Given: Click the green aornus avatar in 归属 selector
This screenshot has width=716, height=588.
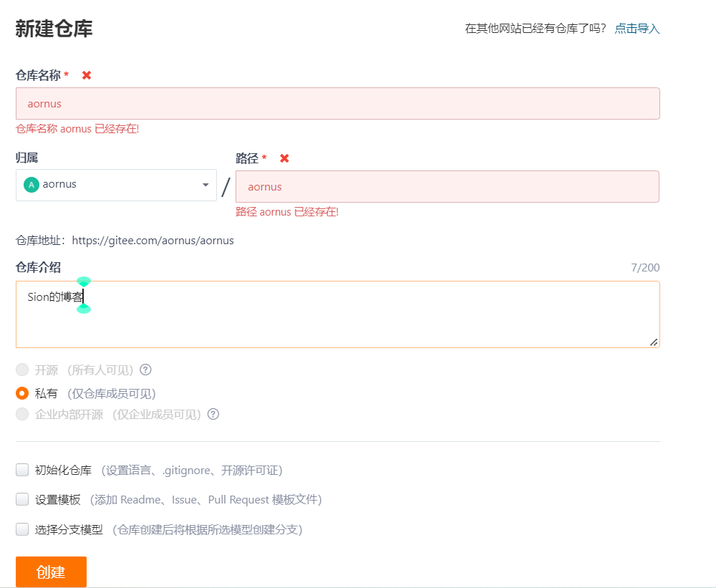Looking at the screenshot, I should point(31,184).
